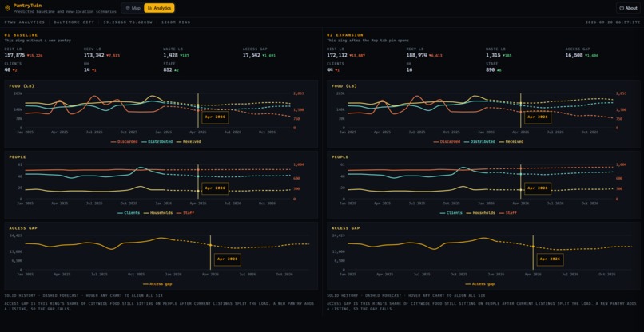
Task: Select Expansion HH value 16
Action: [409, 69]
